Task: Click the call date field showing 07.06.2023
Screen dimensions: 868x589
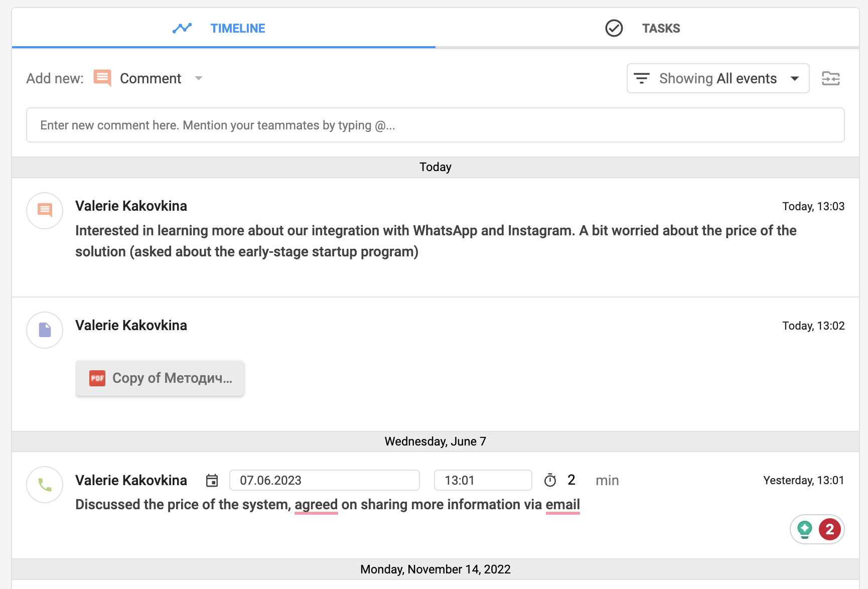Action: point(324,480)
